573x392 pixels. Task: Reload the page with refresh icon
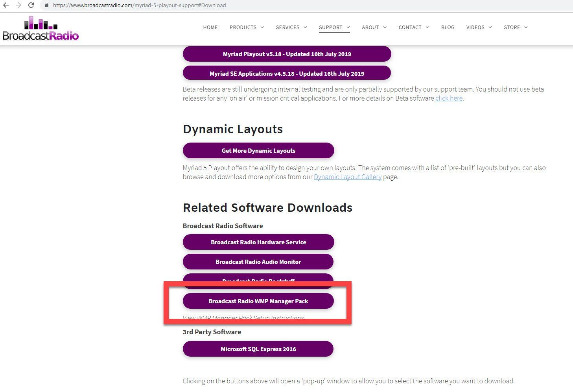click(31, 5)
